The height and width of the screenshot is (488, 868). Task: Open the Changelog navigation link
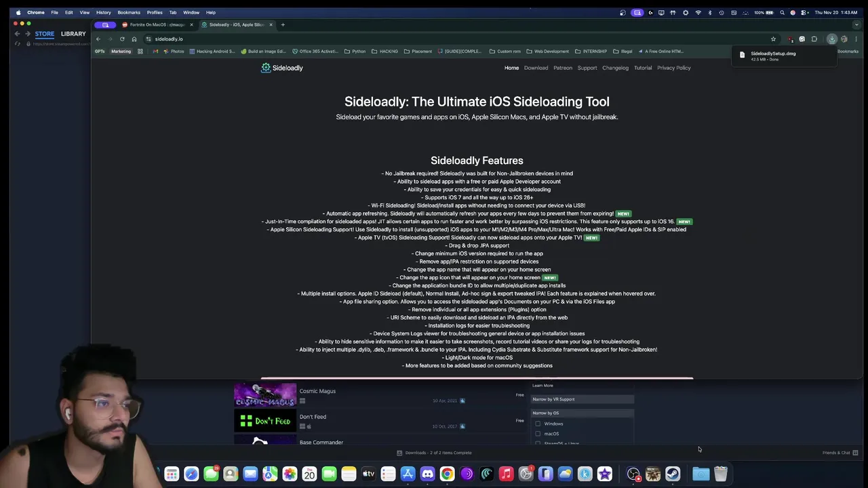616,68
